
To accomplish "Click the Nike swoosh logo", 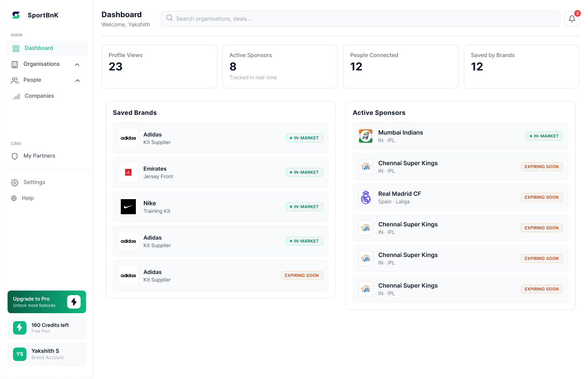I will tap(128, 207).
